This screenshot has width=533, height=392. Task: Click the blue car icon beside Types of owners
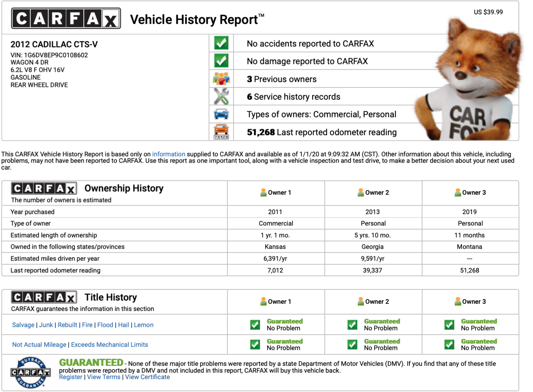coord(221,114)
